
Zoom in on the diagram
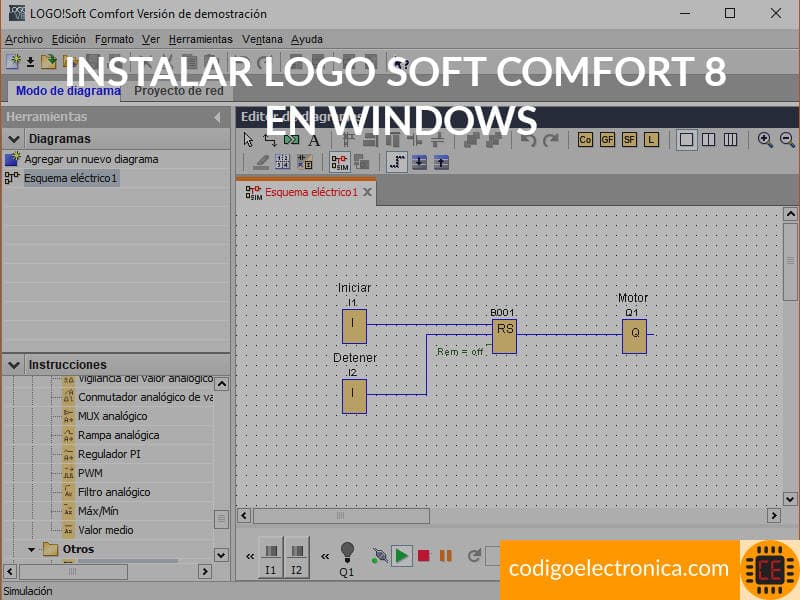pyautogui.click(x=765, y=140)
